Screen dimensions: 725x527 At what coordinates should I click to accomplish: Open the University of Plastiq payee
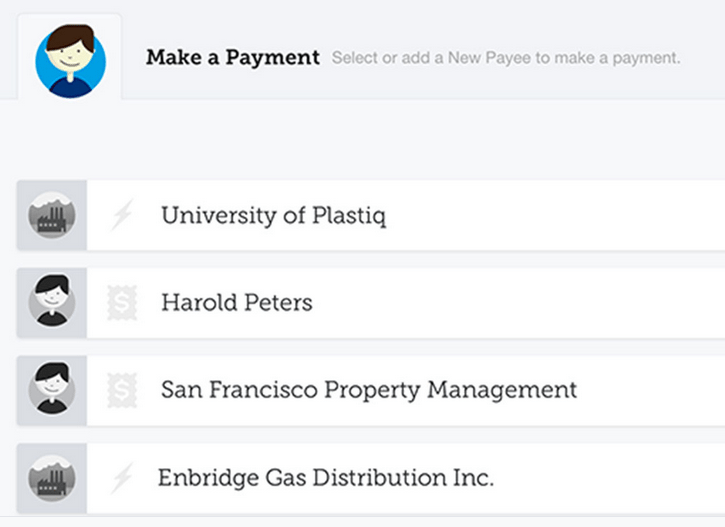[273, 215]
